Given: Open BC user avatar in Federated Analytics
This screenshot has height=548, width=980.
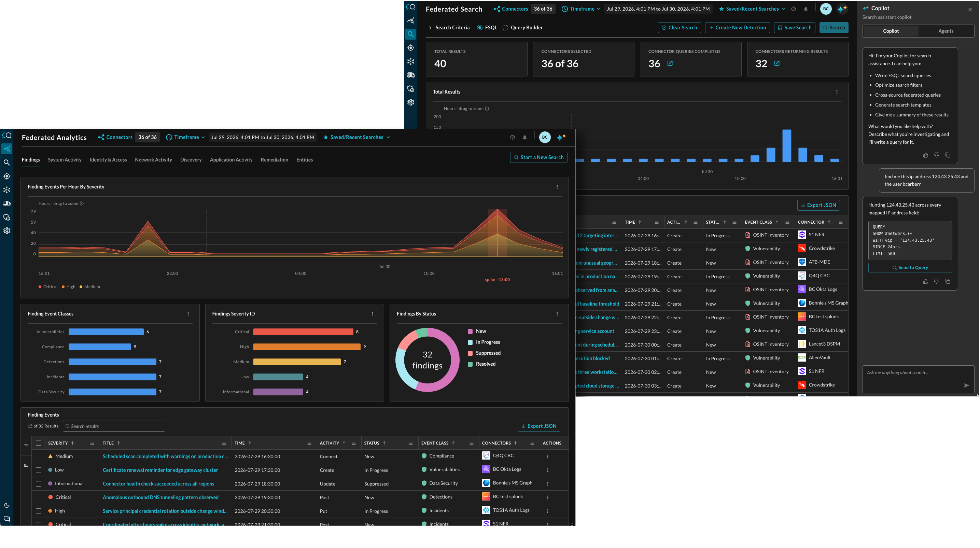Looking at the screenshot, I should (545, 137).
